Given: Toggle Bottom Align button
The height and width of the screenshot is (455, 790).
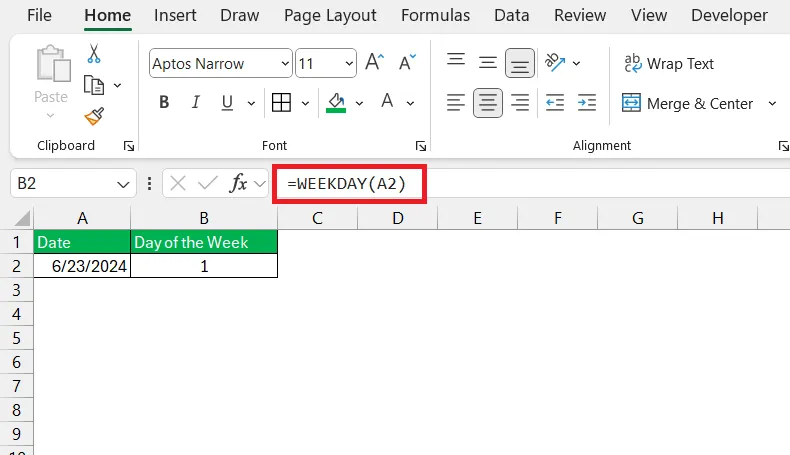Looking at the screenshot, I should pyautogui.click(x=520, y=63).
